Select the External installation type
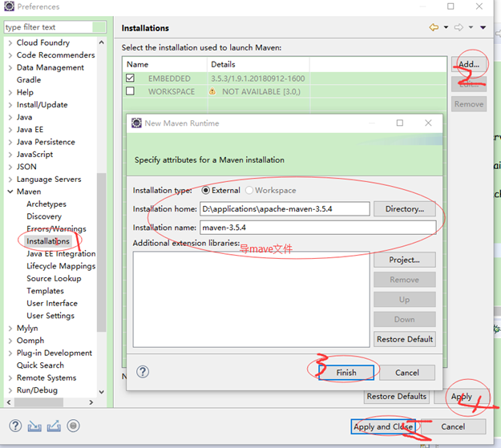The width and height of the screenshot is (501, 448). [x=206, y=191]
